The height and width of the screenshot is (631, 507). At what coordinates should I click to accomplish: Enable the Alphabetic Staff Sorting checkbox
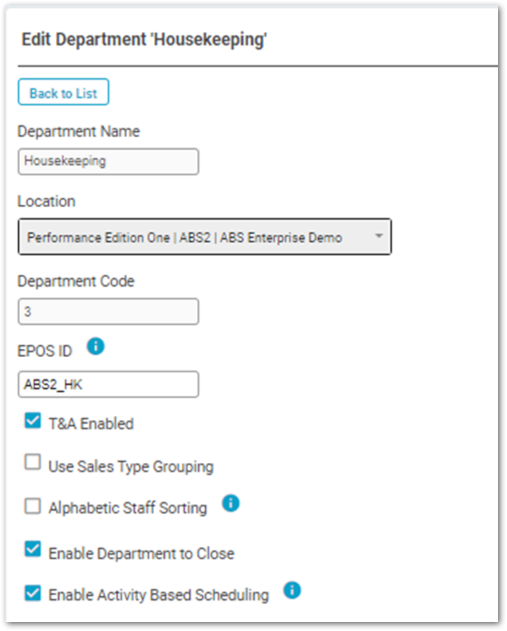(x=33, y=506)
